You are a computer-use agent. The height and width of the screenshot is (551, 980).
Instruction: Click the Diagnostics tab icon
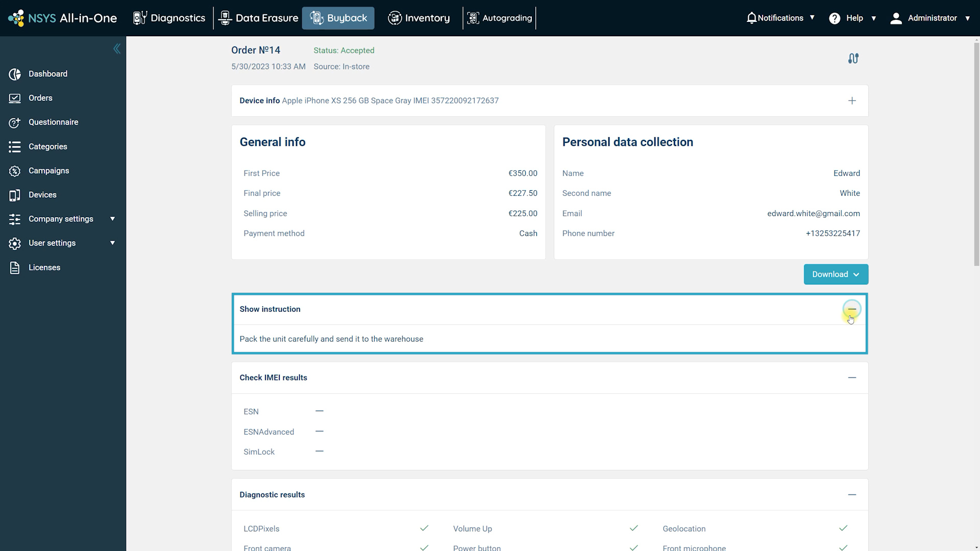(x=140, y=18)
